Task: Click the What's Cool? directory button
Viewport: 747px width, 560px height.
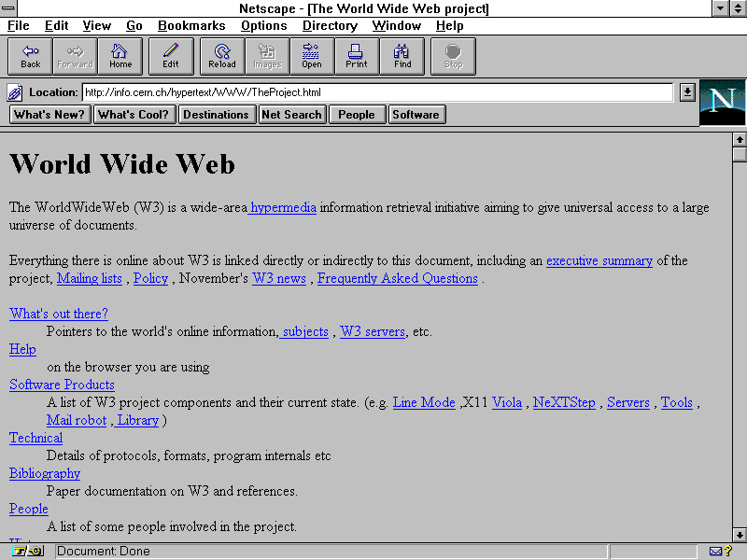Action: (x=134, y=115)
